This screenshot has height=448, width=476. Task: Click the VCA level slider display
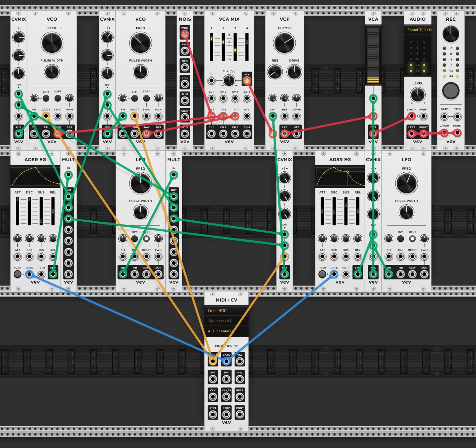click(x=373, y=55)
